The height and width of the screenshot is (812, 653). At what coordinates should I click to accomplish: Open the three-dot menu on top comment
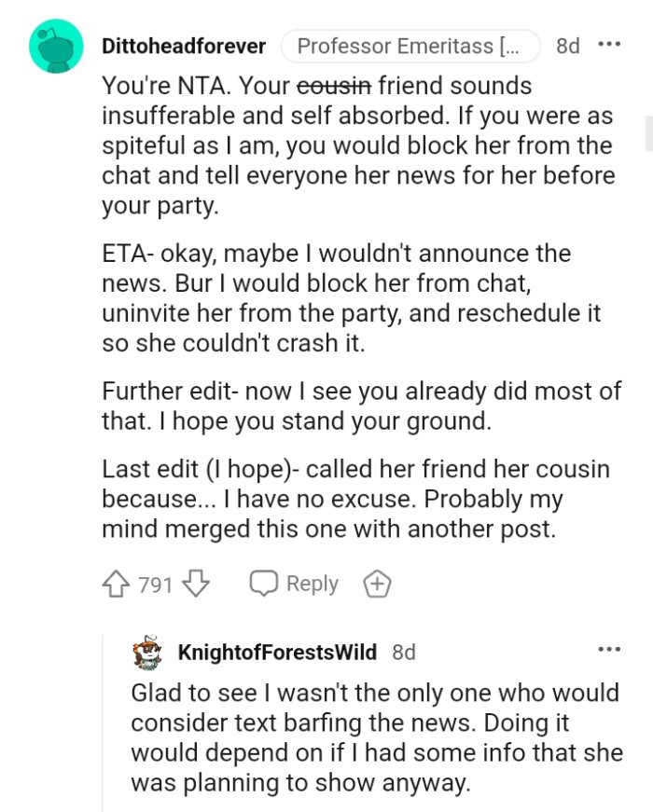[612, 44]
